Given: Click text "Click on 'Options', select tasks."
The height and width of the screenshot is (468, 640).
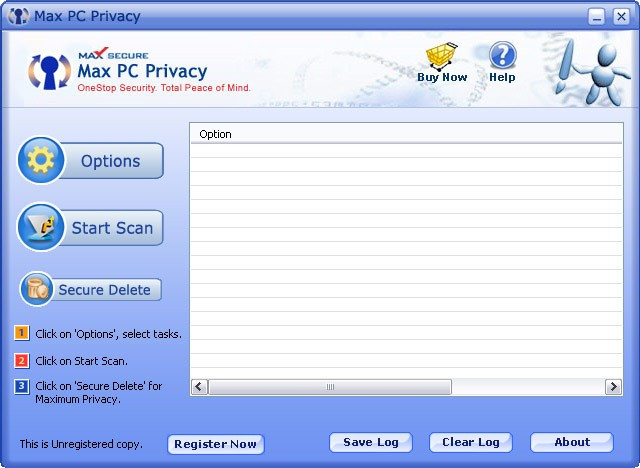Looking at the screenshot, I should click(x=109, y=334).
